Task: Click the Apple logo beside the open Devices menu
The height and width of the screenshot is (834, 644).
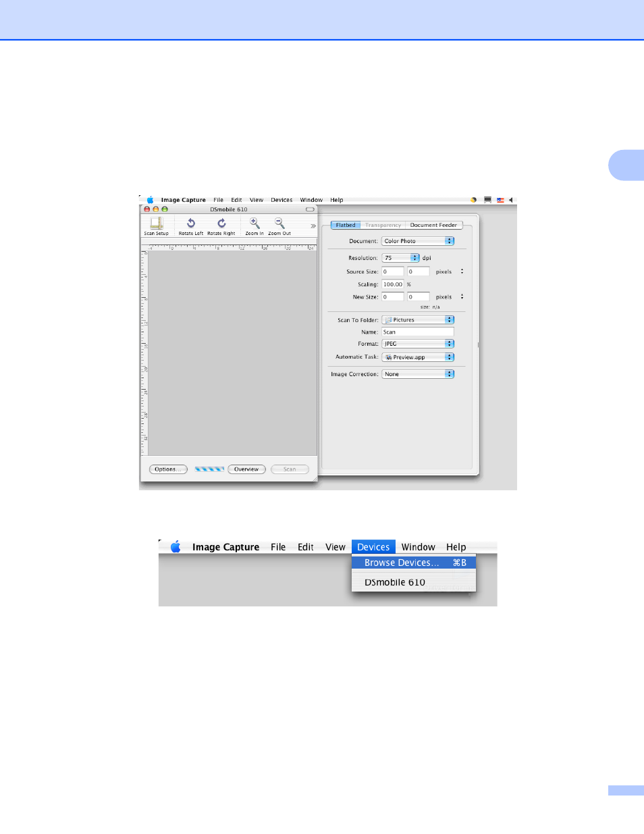Action: pyautogui.click(x=176, y=547)
